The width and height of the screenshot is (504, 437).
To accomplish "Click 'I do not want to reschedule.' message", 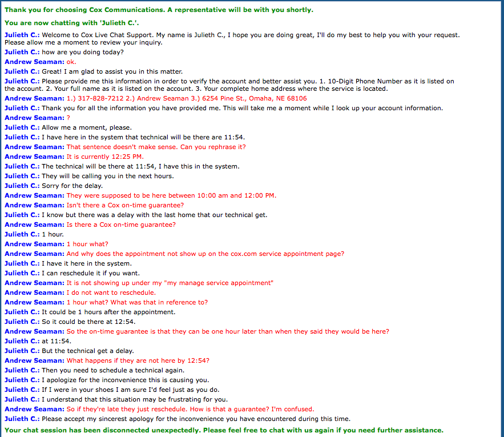I will click(80, 292).
